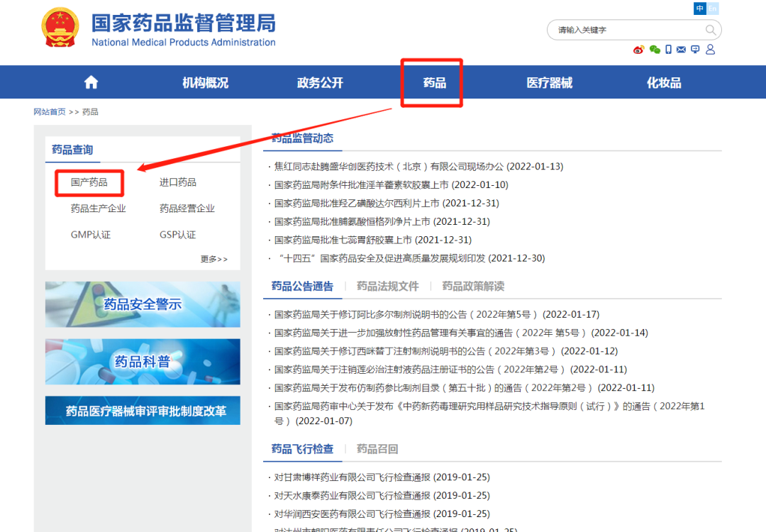Open the 药品安全警示 banner
The width and height of the screenshot is (766, 532).
(x=143, y=304)
